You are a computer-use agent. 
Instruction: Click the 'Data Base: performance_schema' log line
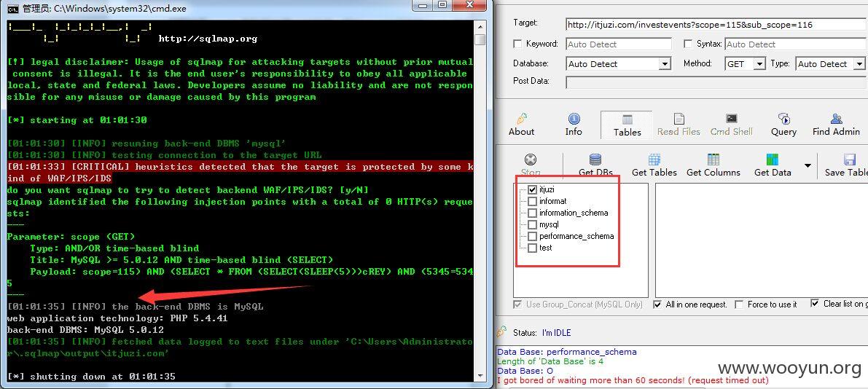pyautogui.click(x=567, y=352)
